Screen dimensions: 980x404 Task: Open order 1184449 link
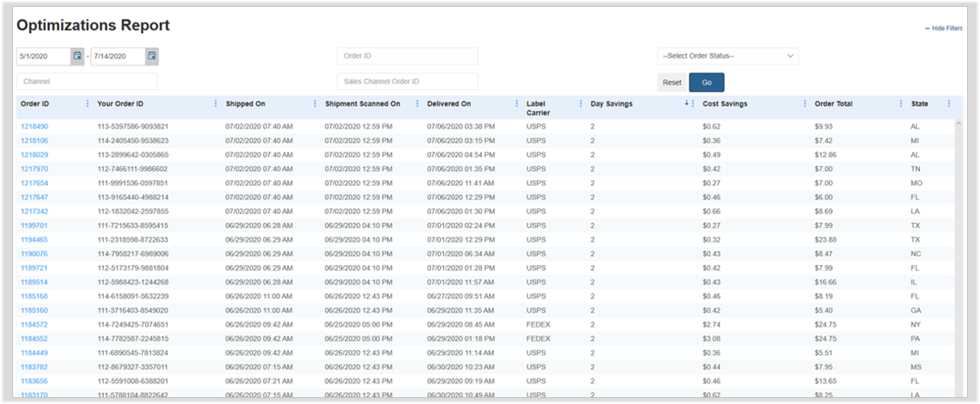(34, 353)
